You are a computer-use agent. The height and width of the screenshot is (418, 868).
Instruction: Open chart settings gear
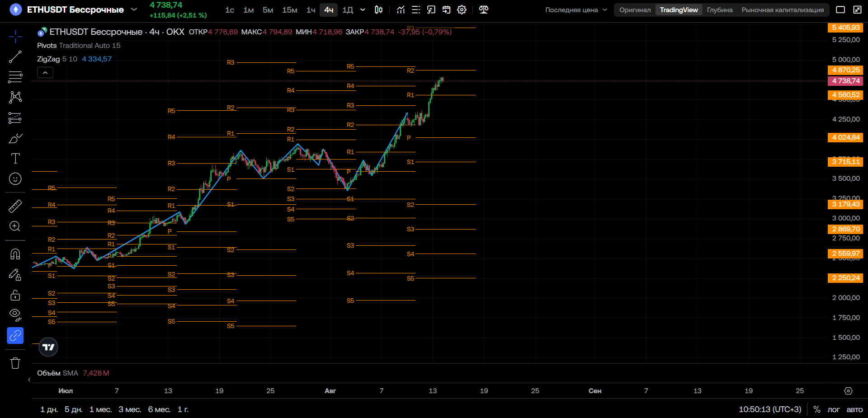pyautogui.click(x=462, y=9)
